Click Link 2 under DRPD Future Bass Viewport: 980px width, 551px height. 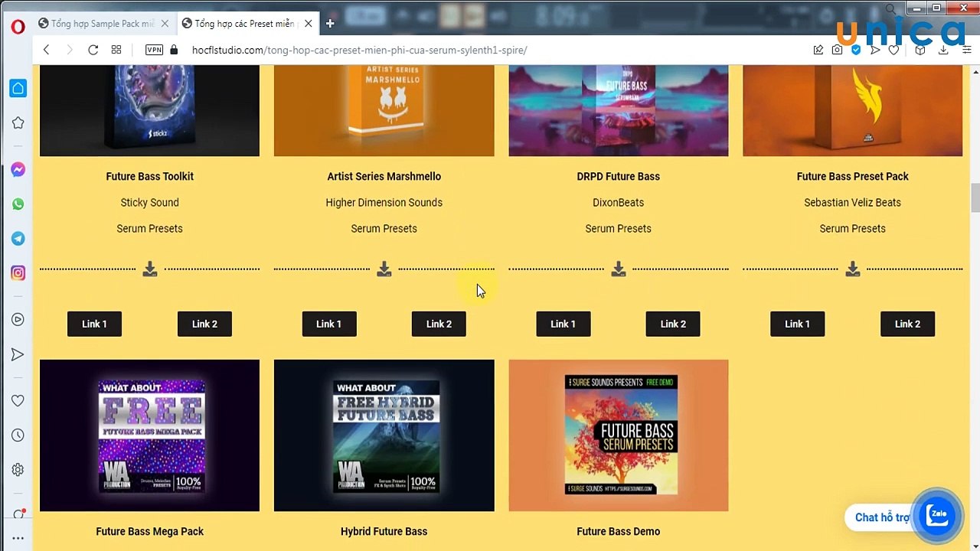point(673,324)
